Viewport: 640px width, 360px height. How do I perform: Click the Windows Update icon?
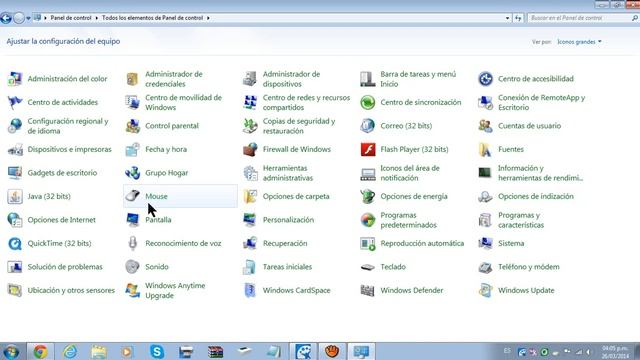point(485,290)
